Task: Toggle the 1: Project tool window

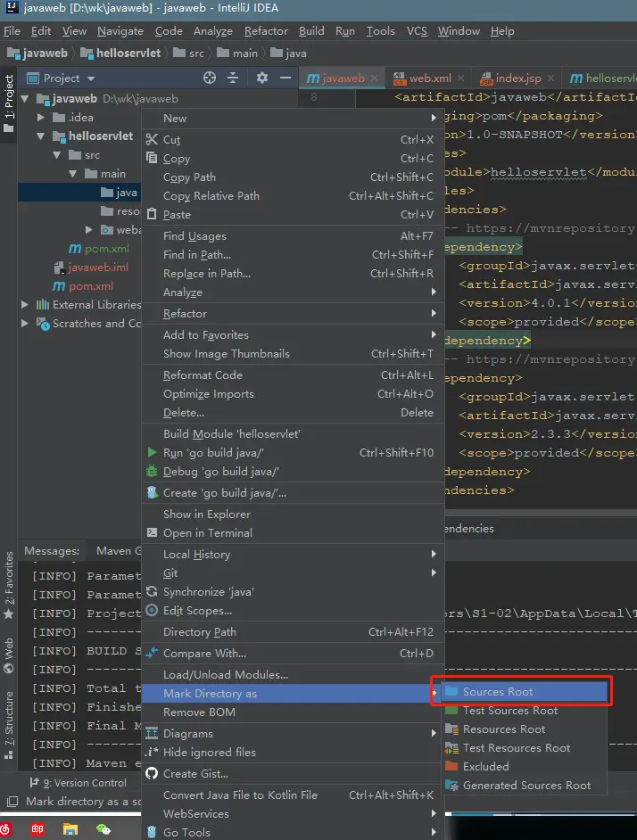Action: 9,103
